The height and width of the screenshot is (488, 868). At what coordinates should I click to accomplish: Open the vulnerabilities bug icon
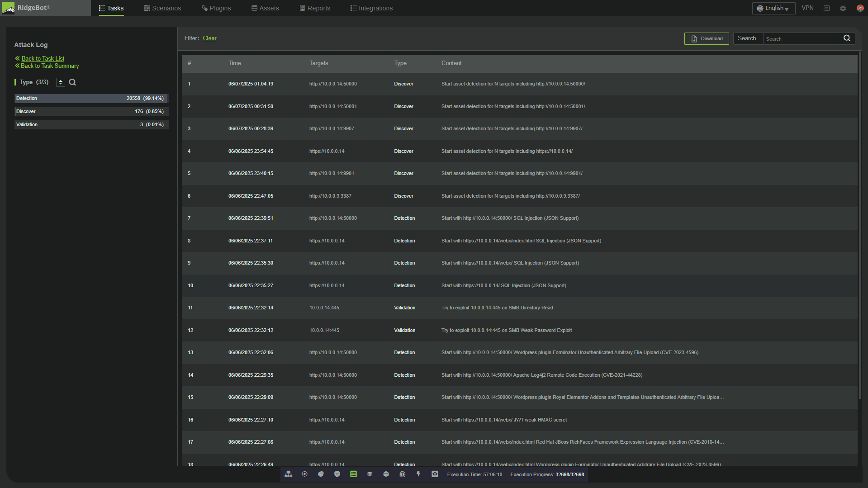[402, 474]
